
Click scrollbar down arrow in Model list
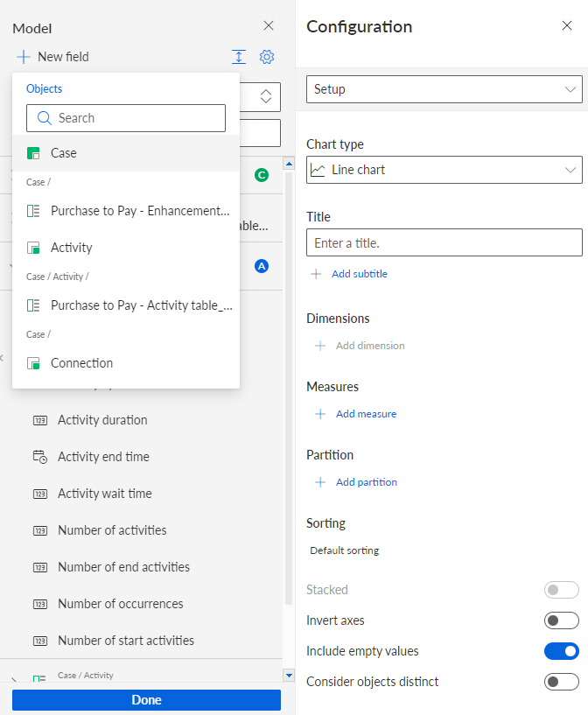pos(289,676)
